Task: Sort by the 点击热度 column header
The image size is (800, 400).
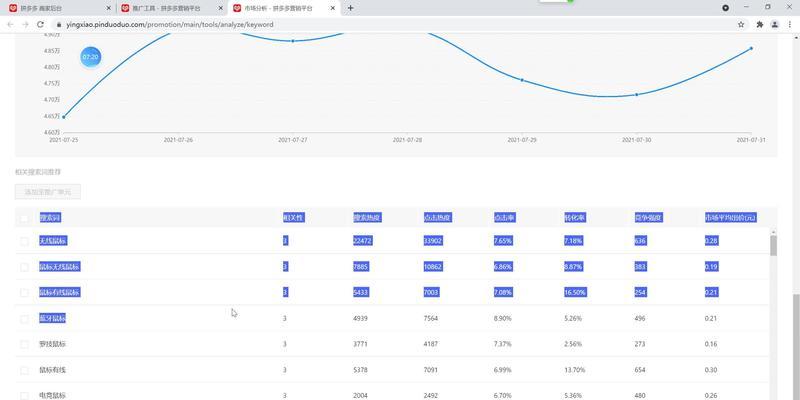Action: 437,218
